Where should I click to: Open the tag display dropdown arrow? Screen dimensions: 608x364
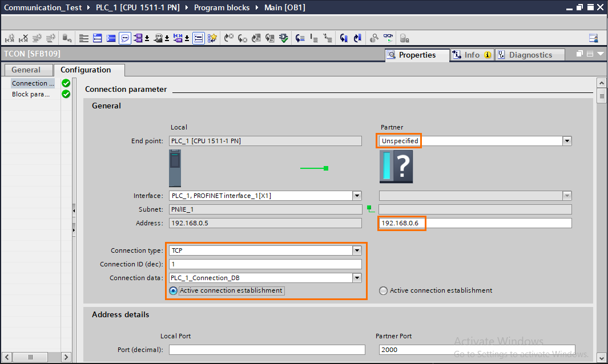(x=147, y=38)
